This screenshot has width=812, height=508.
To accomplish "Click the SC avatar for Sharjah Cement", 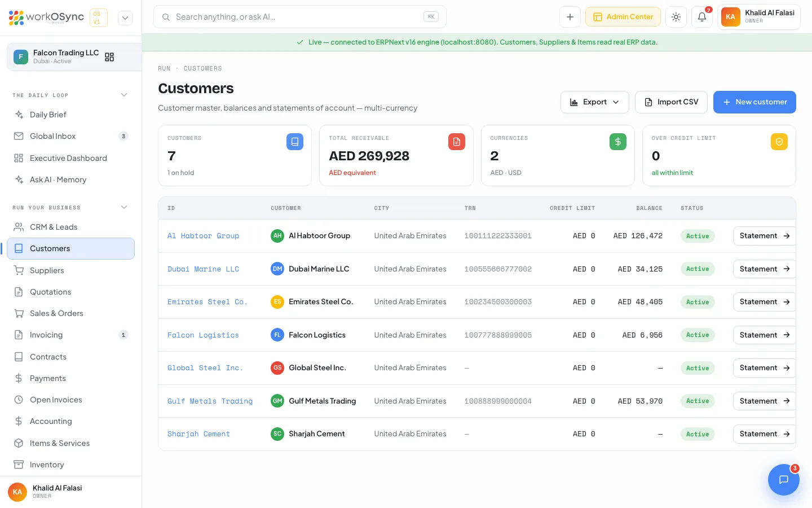I will [277, 434].
